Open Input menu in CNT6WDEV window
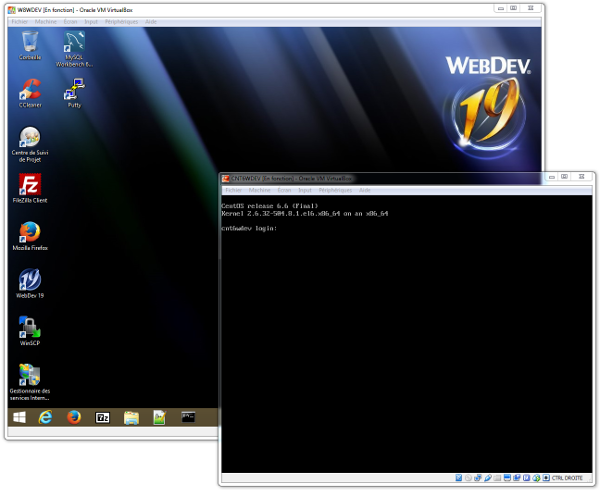The width and height of the screenshot is (600, 490). pyautogui.click(x=305, y=190)
